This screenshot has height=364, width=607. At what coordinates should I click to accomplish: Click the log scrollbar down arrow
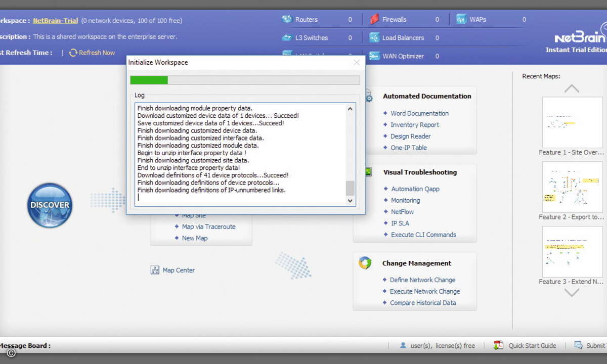[350, 201]
